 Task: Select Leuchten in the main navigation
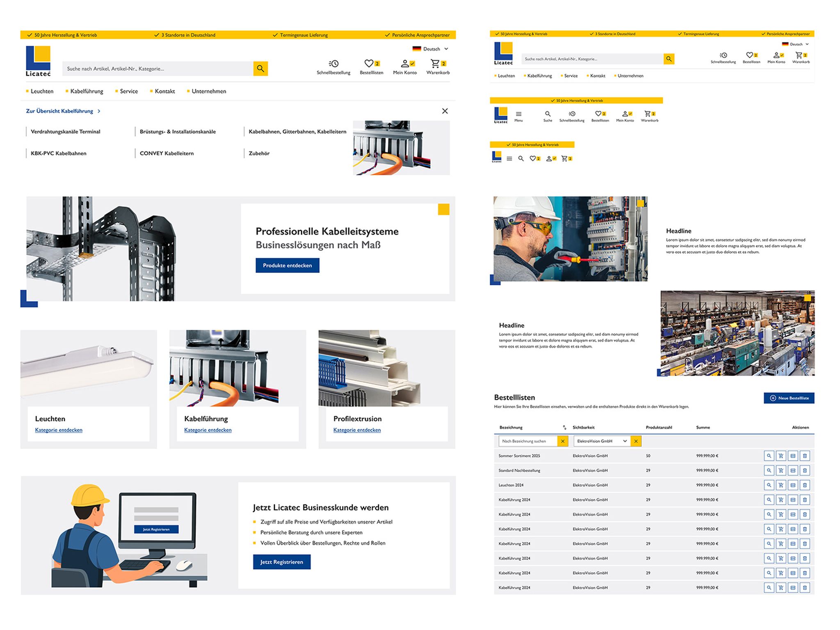pos(42,91)
